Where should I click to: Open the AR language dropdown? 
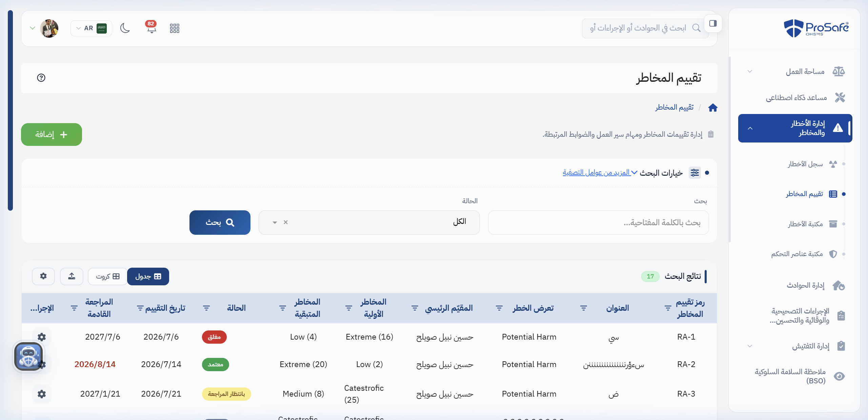click(91, 28)
